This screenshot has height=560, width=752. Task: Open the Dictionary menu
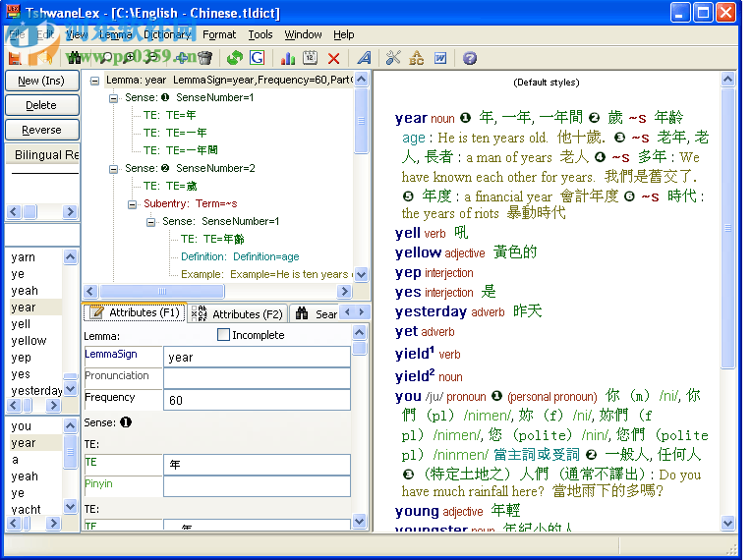(x=167, y=34)
